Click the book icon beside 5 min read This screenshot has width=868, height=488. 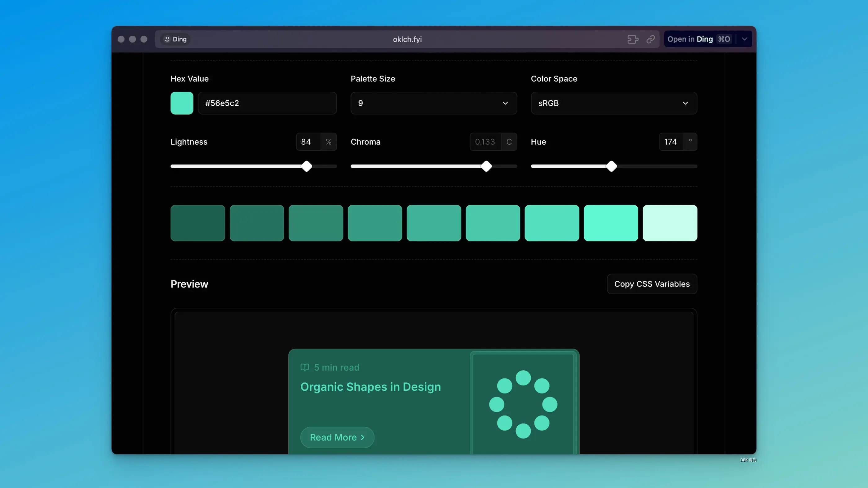coord(305,367)
